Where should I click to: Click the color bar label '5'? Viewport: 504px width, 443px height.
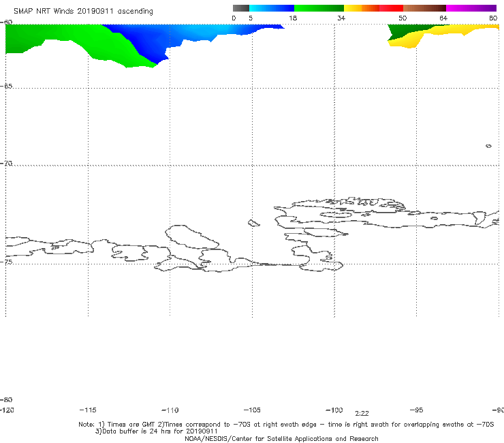[251, 18]
